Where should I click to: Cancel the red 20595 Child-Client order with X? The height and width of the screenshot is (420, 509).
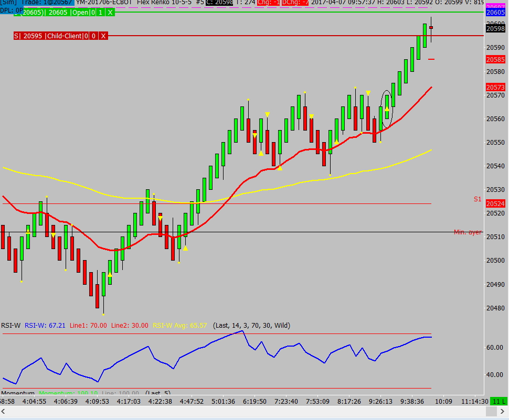(103, 36)
